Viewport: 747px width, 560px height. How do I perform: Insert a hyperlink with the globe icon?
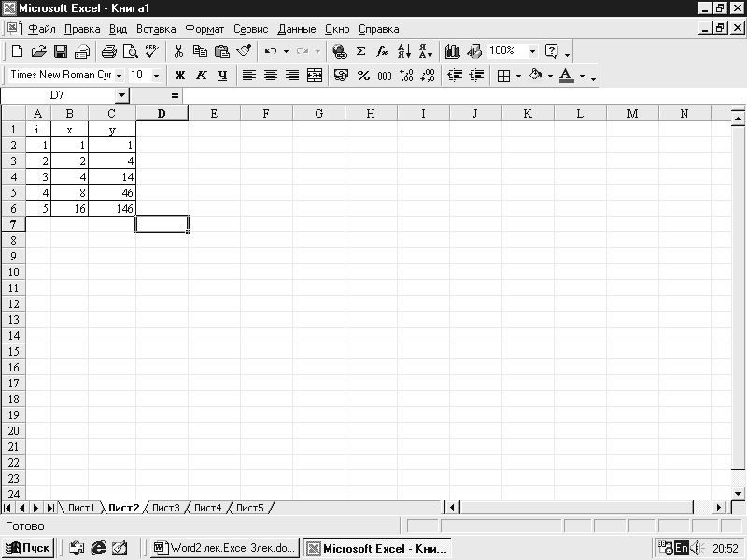(339, 51)
